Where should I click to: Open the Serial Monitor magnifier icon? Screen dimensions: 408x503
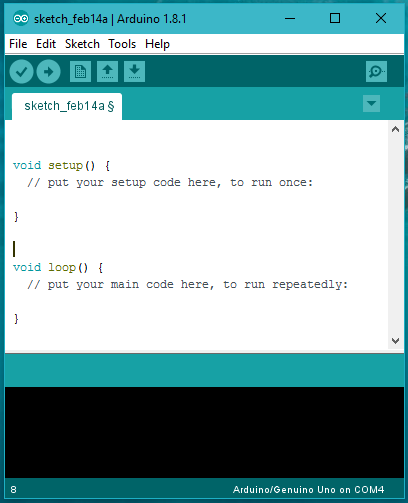376,71
